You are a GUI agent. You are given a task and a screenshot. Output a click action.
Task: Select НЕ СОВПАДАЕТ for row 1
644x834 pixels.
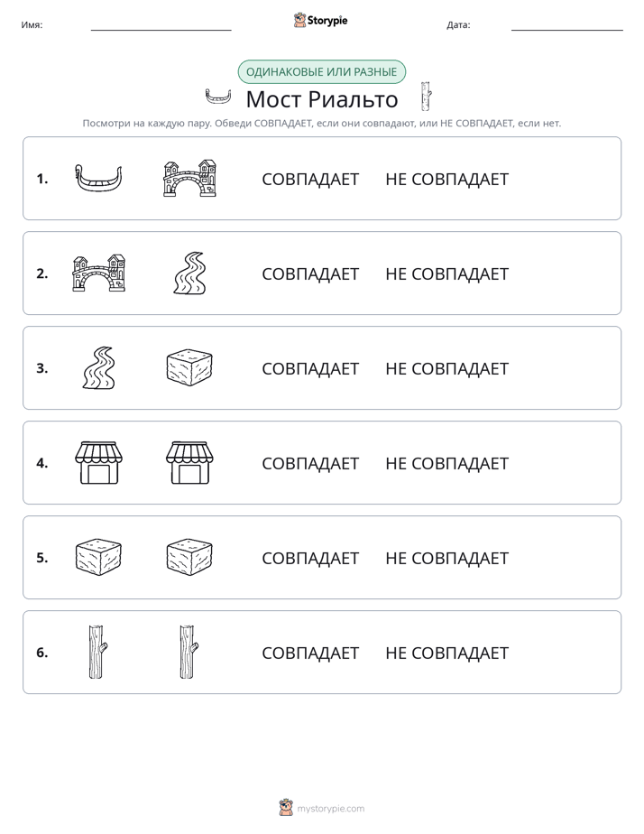click(x=446, y=180)
